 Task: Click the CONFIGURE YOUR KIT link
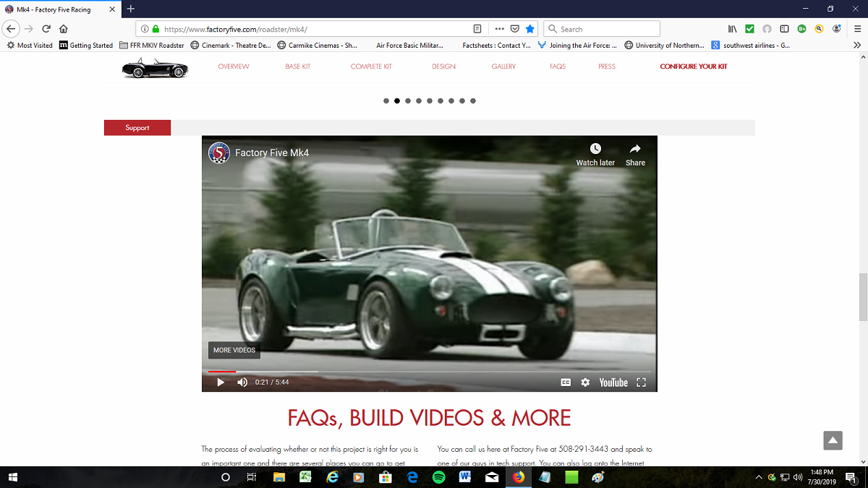pyautogui.click(x=694, y=67)
